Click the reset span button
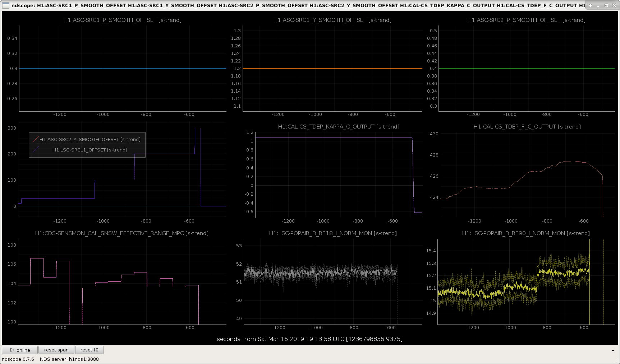Viewport: 620px width, 364px height. (x=56, y=350)
